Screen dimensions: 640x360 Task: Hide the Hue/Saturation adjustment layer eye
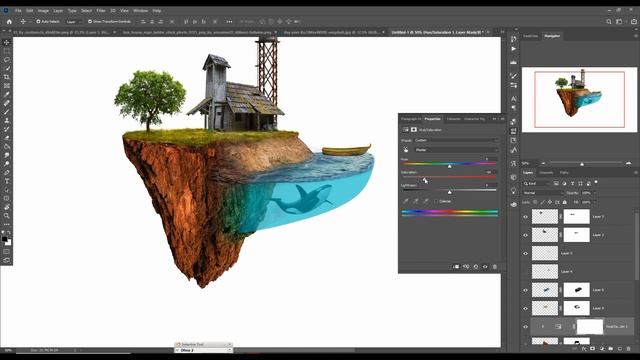526,327
